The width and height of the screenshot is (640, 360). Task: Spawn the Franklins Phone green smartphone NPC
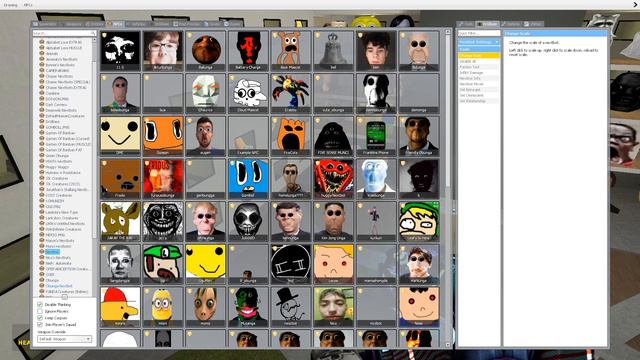tap(376, 136)
